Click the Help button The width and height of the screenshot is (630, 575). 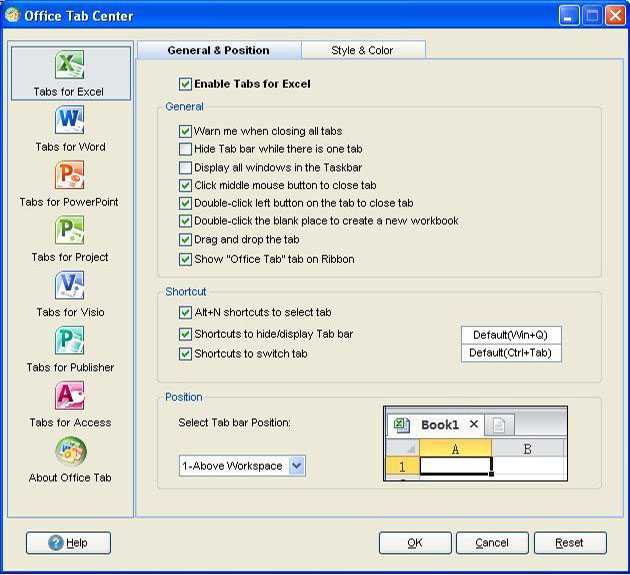68,543
